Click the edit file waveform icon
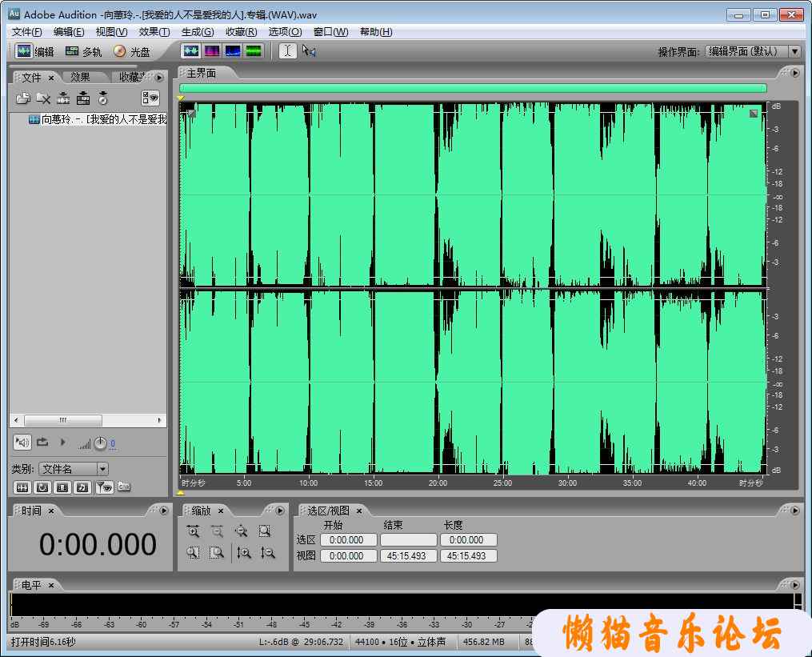Image resolution: width=812 pixels, height=657 pixels. 63,98
